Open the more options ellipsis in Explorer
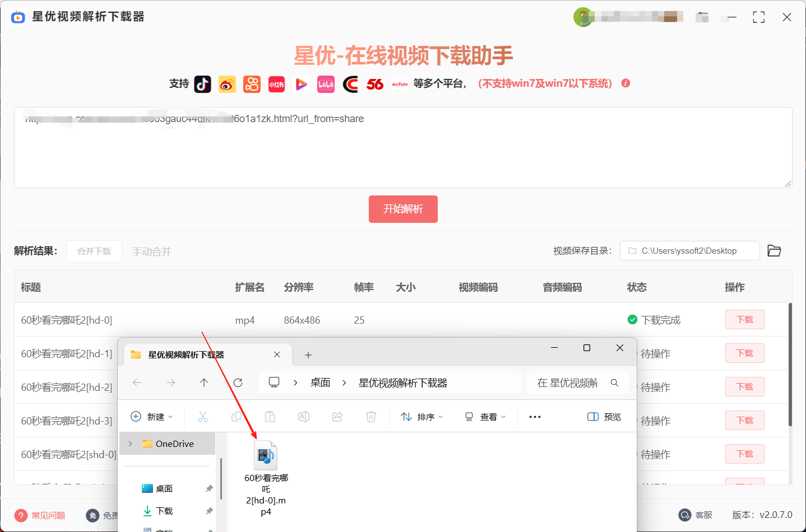This screenshot has width=806, height=532. click(535, 417)
